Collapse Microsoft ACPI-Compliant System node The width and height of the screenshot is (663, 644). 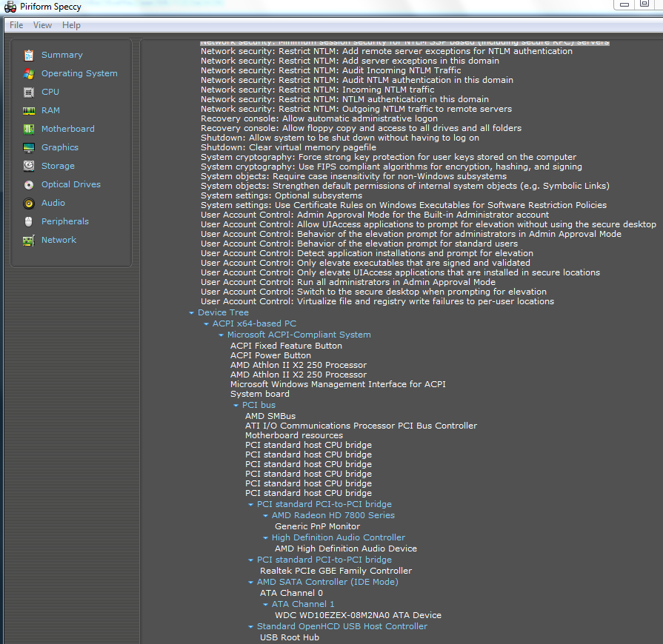click(x=221, y=335)
